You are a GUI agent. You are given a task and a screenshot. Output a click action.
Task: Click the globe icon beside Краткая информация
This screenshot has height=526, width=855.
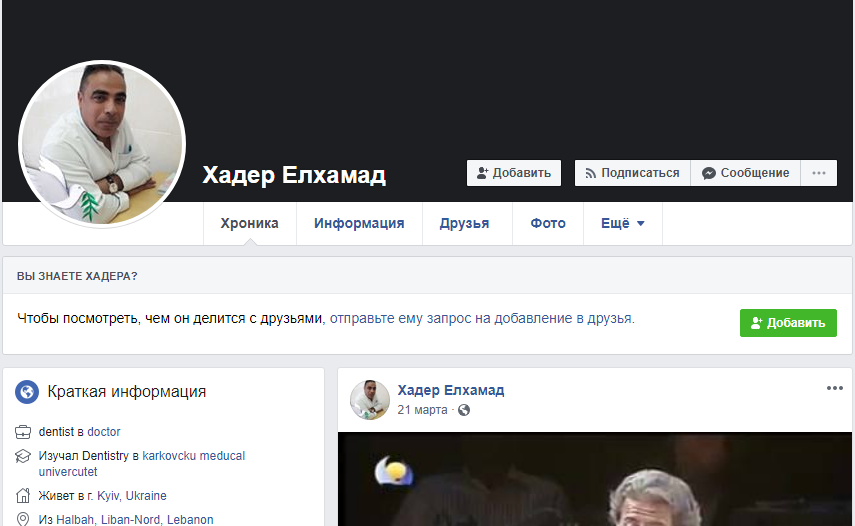coord(28,392)
